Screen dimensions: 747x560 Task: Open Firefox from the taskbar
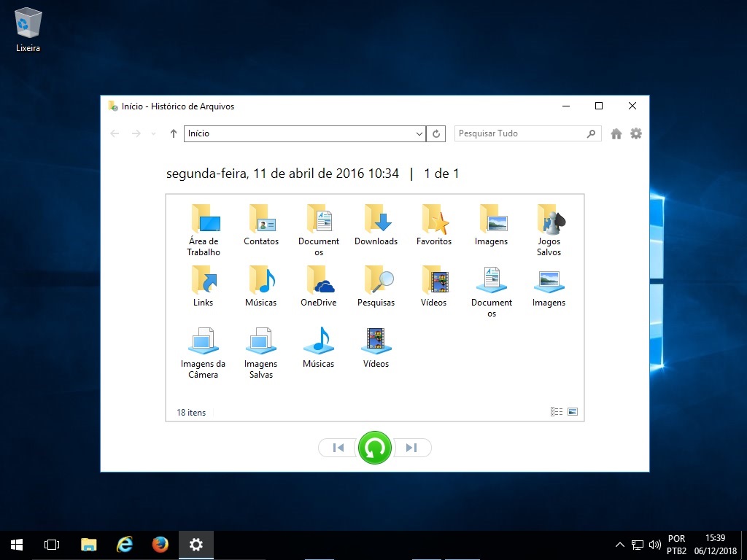(x=160, y=545)
